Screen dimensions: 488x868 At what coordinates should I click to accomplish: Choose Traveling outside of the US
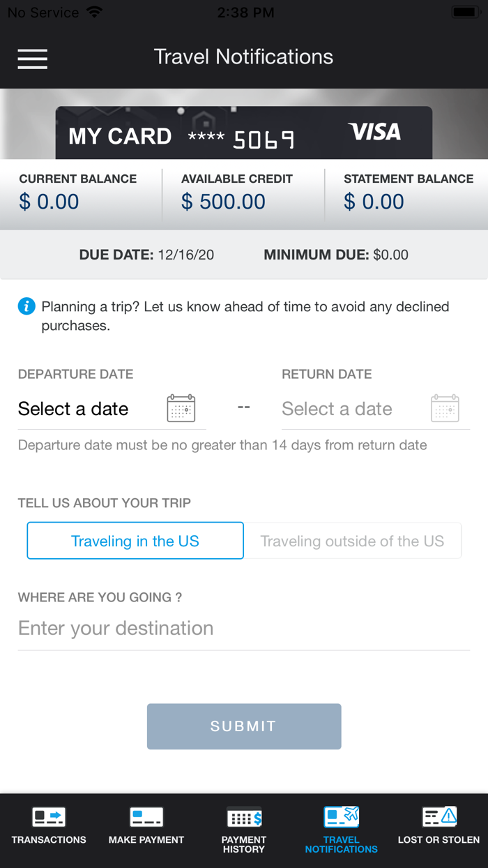(x=352, y=541)
